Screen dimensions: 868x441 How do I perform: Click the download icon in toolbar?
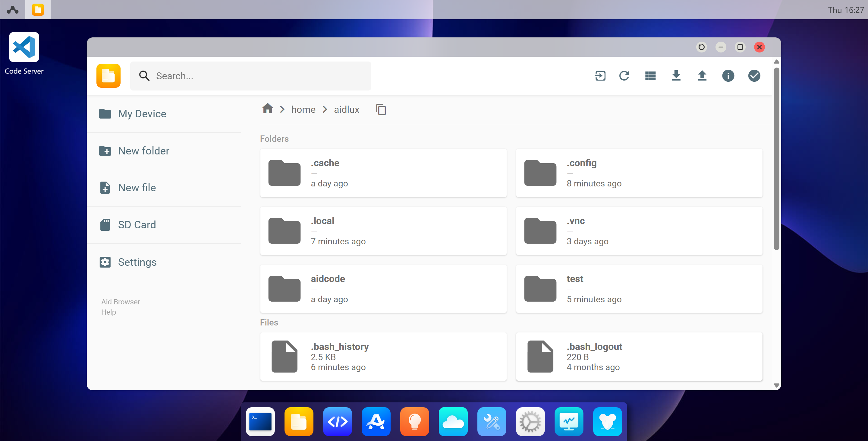(676, 75)
